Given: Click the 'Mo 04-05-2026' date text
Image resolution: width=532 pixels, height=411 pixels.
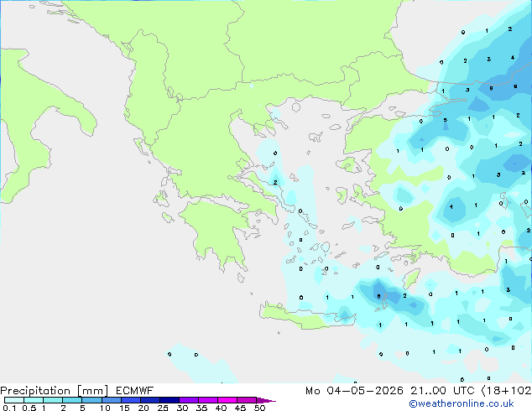Looking at the screenshot, I should (355, 391).
